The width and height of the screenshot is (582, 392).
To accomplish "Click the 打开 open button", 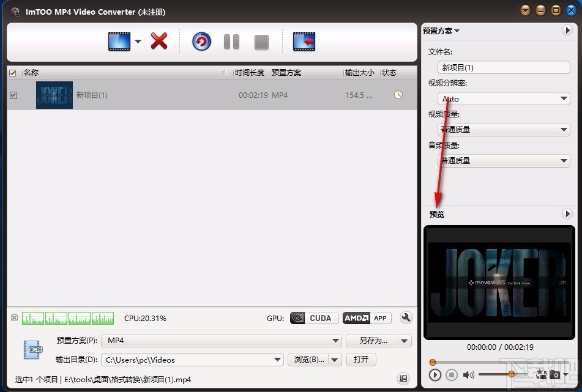I will pos(361,360).
